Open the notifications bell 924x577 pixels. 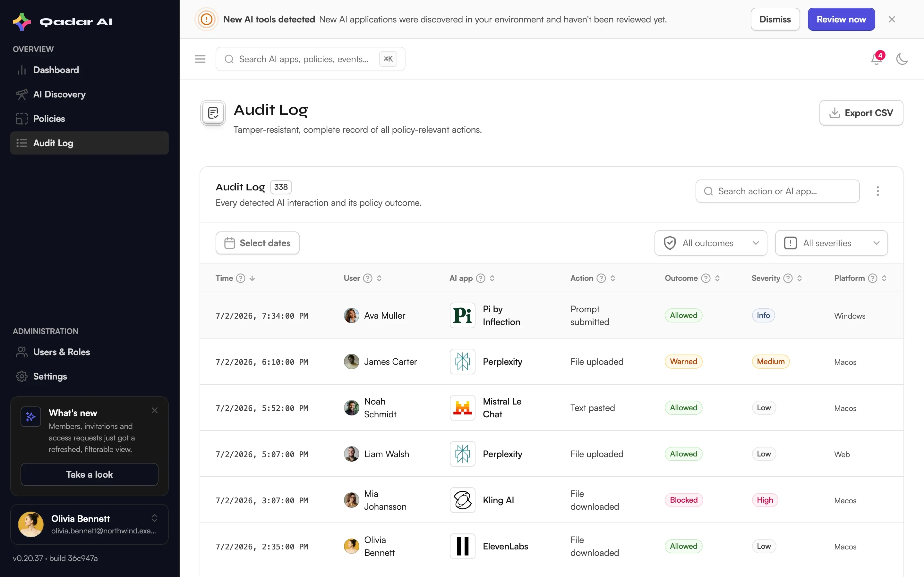pos(876,59)
